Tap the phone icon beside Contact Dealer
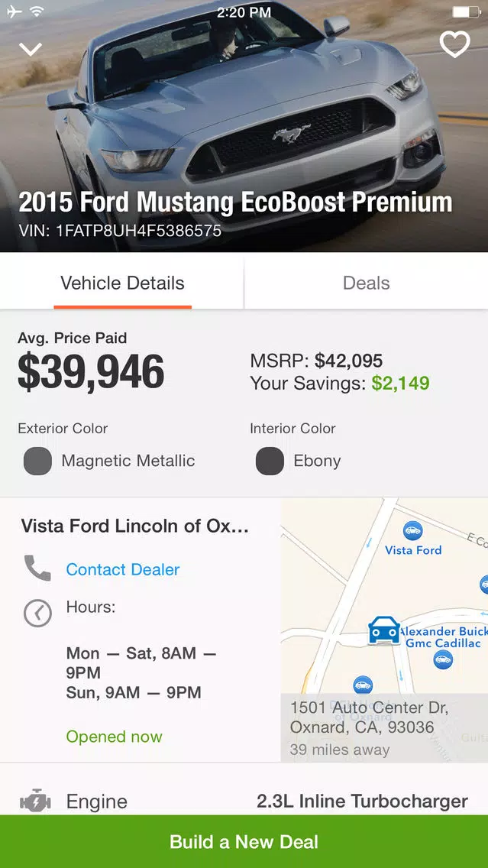Image resolution: width=488 pixels, height=868 pixels. [x=37, y=568]
